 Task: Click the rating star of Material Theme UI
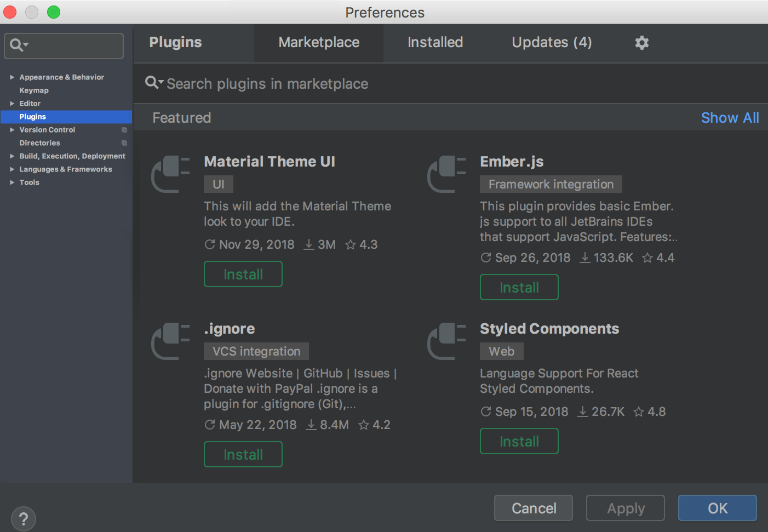351,245
